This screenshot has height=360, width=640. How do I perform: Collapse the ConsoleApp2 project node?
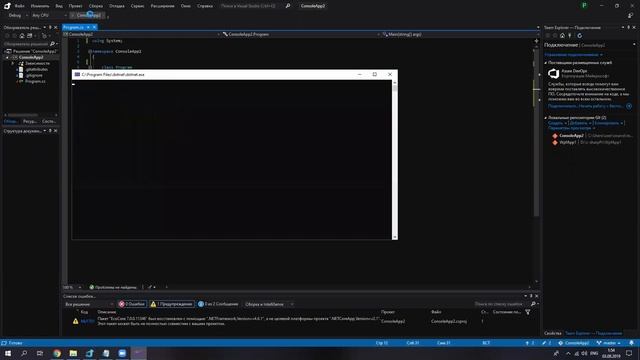tap(7, 58)
